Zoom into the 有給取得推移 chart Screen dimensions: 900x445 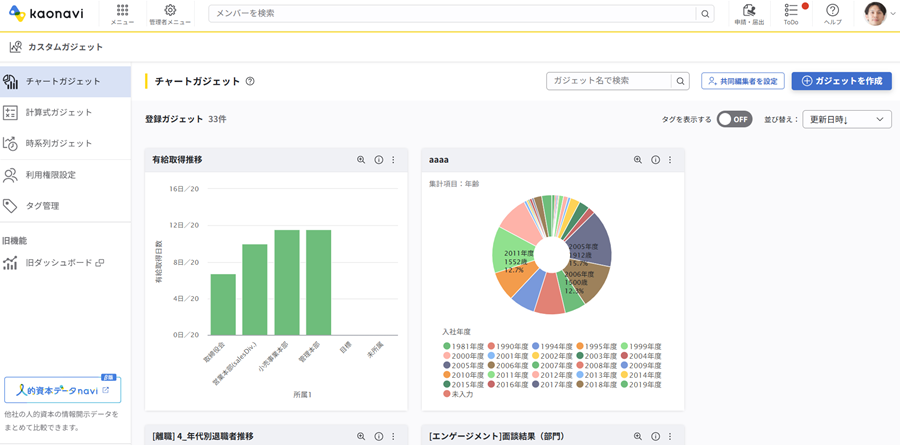(x=361, y=160)
